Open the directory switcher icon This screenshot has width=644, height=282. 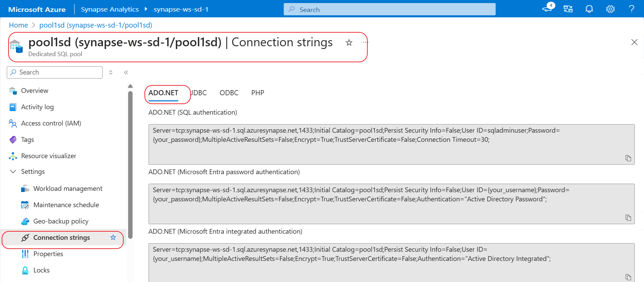(568, 9)
